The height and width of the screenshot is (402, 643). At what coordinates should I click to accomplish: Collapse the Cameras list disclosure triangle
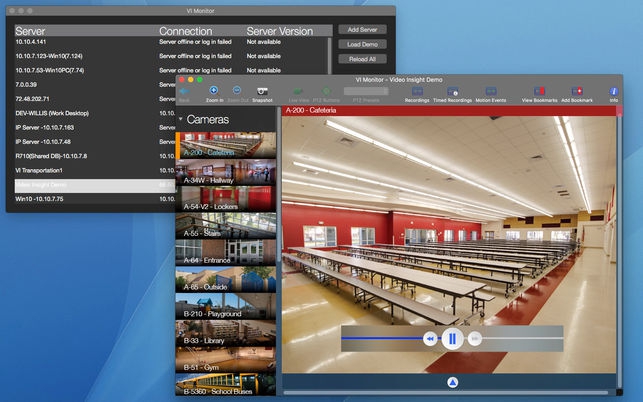click(x=181, y=119)
